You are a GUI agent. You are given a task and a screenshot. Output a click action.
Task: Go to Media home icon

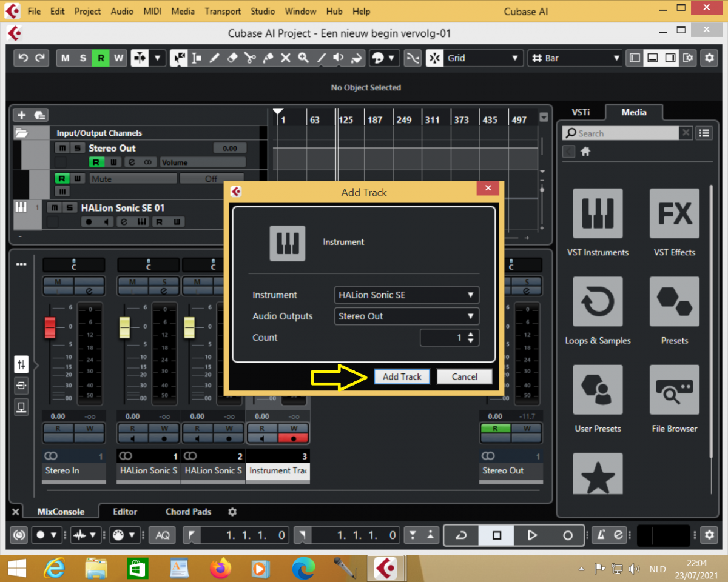(585, 152)
